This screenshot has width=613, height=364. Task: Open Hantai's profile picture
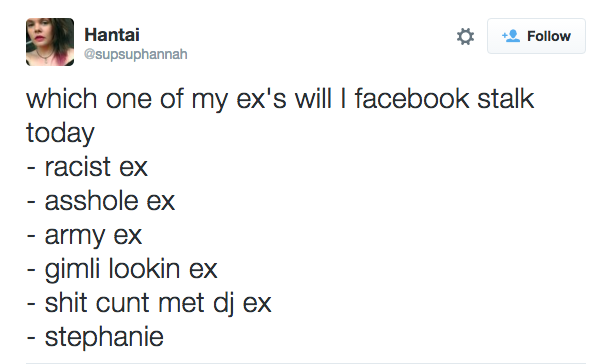pos(50,42)
